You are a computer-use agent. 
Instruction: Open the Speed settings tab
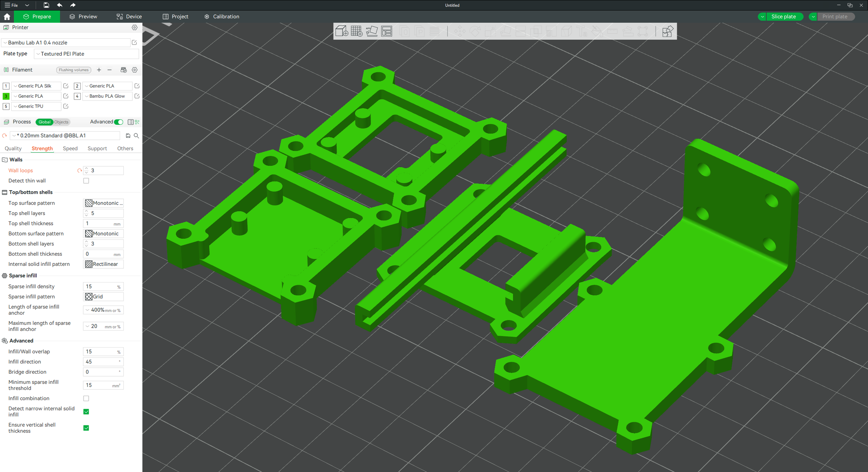click(x=70, y=148)
